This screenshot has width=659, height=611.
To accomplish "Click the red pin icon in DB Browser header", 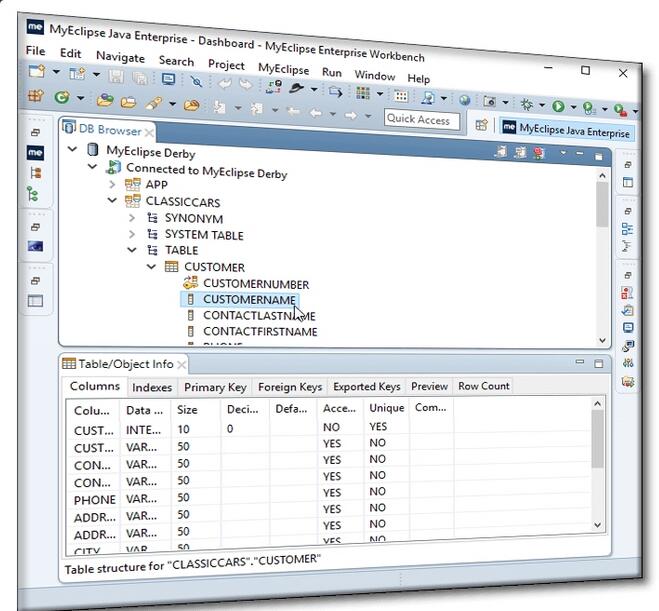I will tap(539, 153).
